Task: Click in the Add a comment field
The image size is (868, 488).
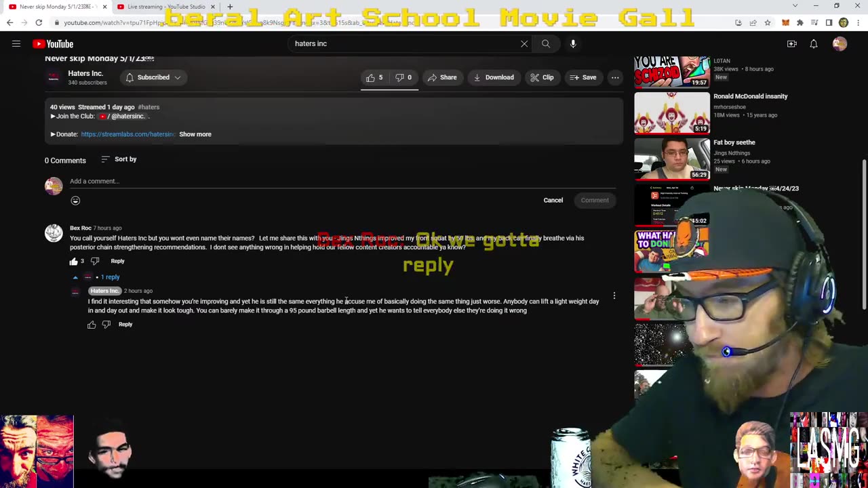Action: pyautogui.click(x=342, y=182)
